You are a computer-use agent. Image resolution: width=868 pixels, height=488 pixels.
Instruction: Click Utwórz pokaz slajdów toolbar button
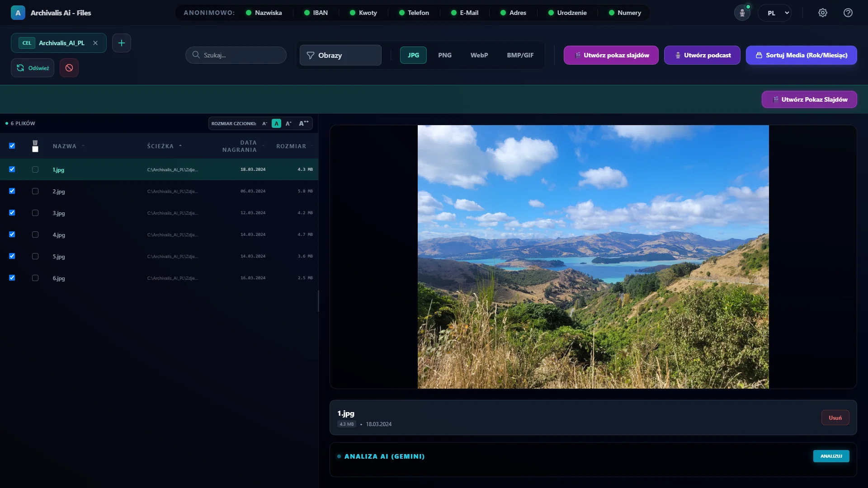611,55
